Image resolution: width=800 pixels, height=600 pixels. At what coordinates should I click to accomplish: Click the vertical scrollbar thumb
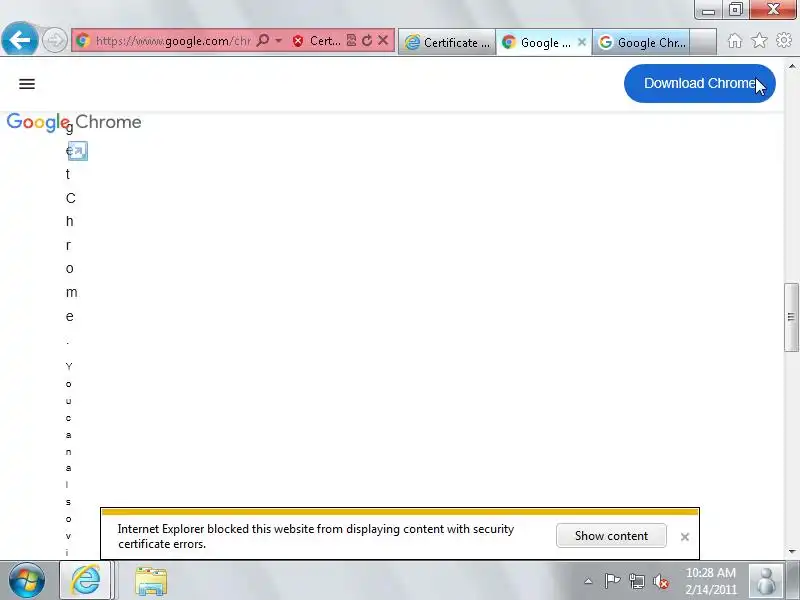[791, 317]
